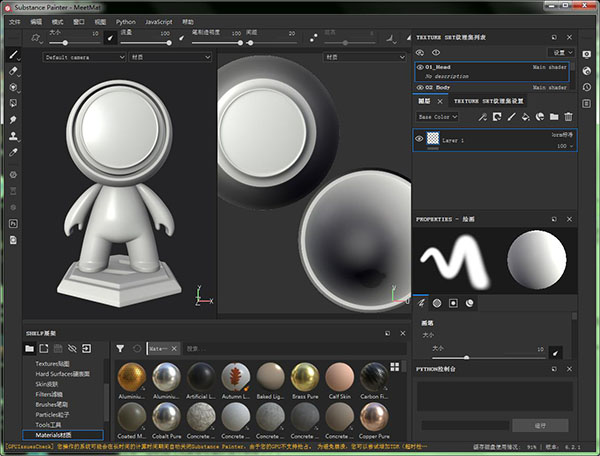Open the History panel icon in right dock
The image size is (600, 456).
[586, 87]
